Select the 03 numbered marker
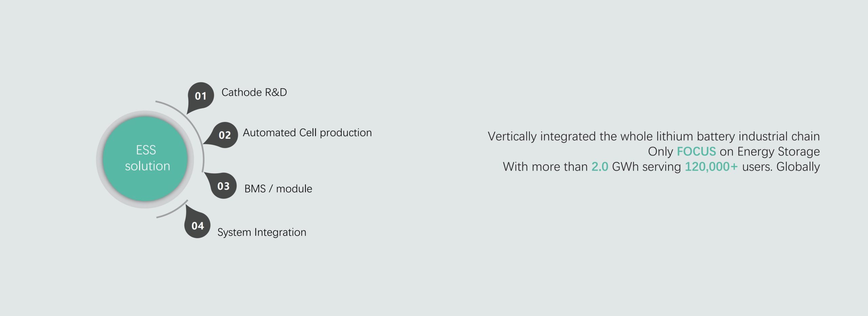 click(223, 186)
